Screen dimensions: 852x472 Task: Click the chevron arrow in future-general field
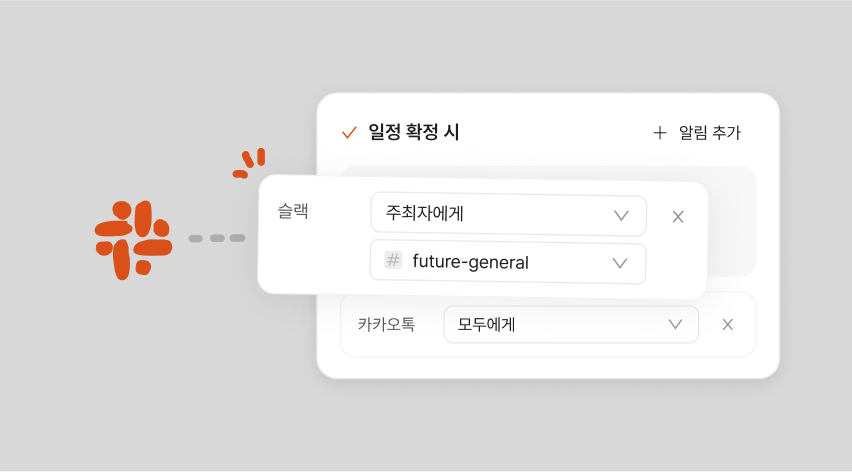[620, 263]
